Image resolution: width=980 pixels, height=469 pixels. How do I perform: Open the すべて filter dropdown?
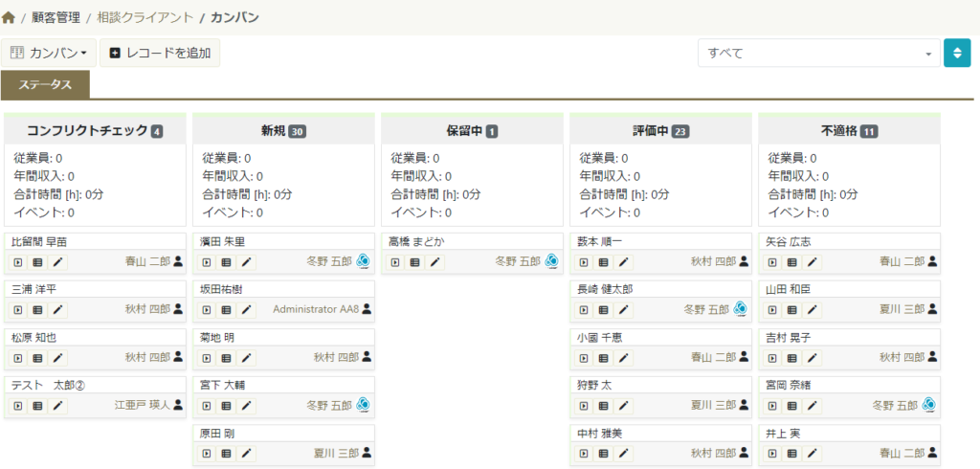tap(818, 54)
